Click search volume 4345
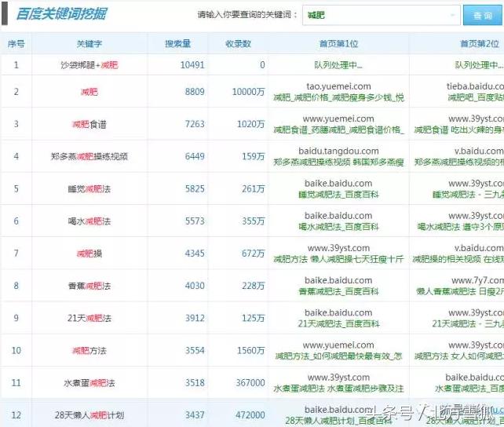The image size is (504, 427). pyautogui.click(x=195, y=254)
